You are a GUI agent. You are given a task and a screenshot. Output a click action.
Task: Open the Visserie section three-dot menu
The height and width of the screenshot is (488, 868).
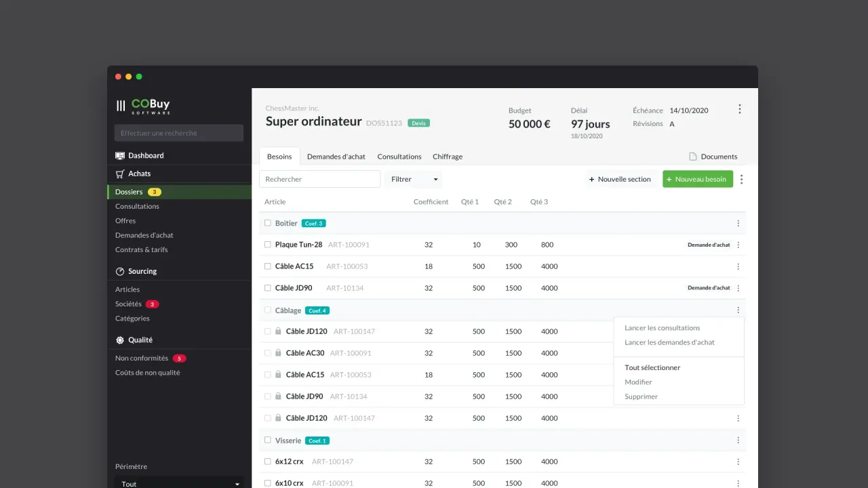pos(738,441)
